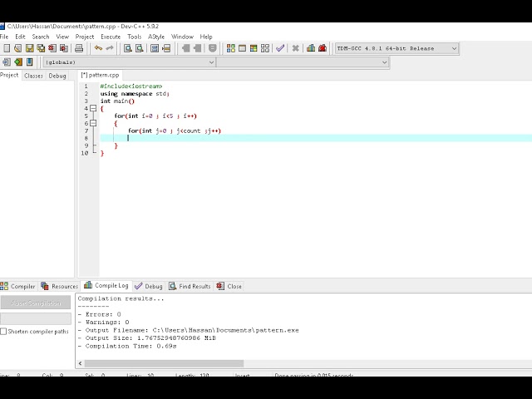Click the Print icon

(x=79, y=48)
